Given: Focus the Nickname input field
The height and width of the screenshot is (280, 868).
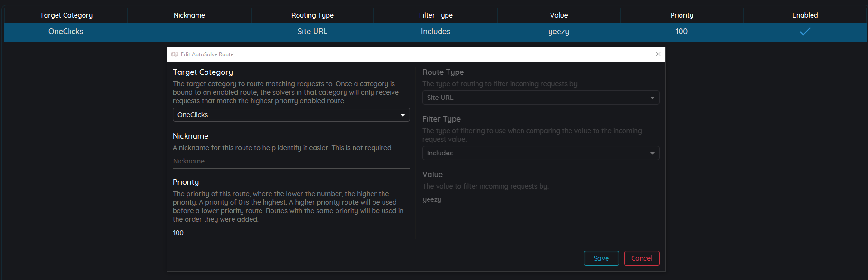Looking at the screenshot, I should [291, 161].
